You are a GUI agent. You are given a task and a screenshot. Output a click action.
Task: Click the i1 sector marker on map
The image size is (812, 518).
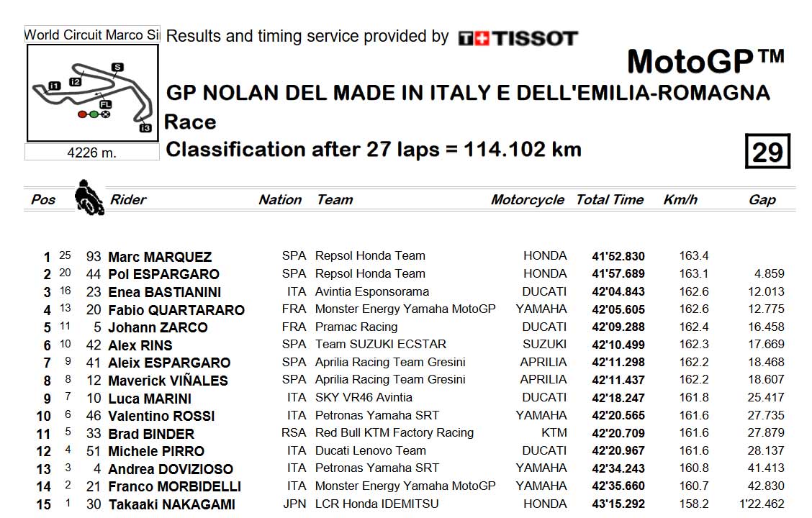(55, 86)
